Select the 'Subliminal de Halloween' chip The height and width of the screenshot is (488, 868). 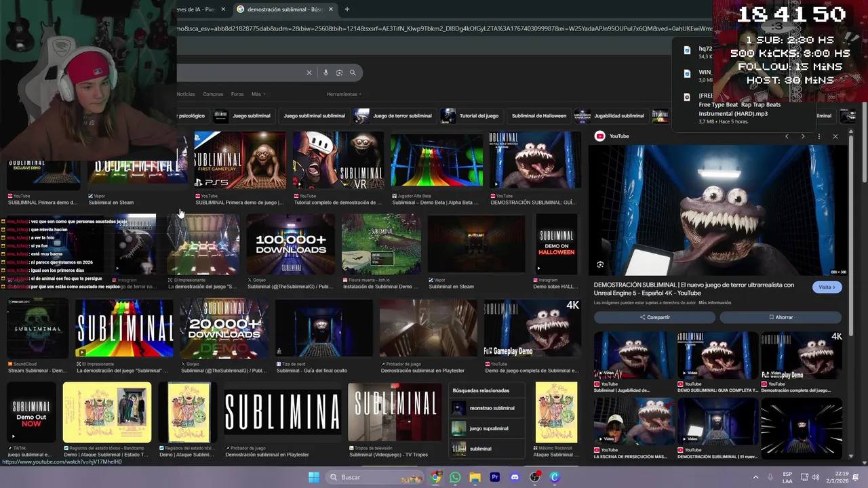pos(538,116)
